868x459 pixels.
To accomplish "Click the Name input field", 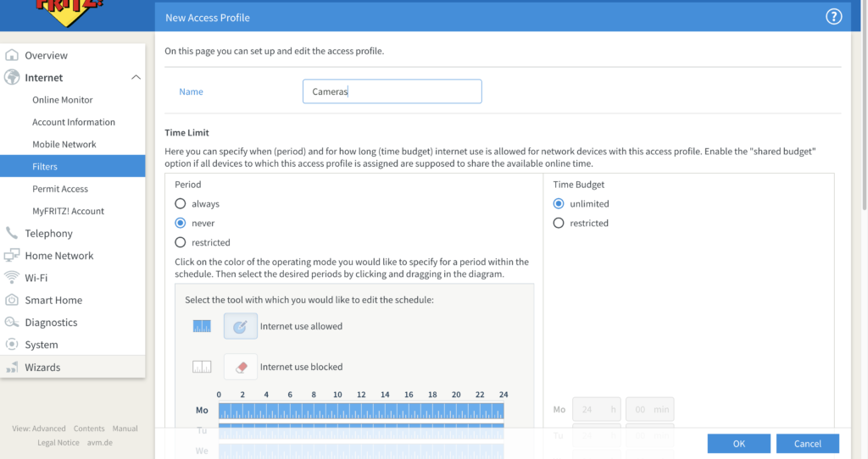I will pyautogui.click(x=392, y=91).
